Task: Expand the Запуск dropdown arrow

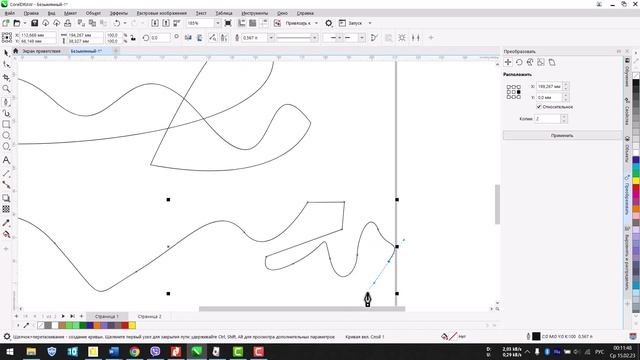Action: point(370,23)
